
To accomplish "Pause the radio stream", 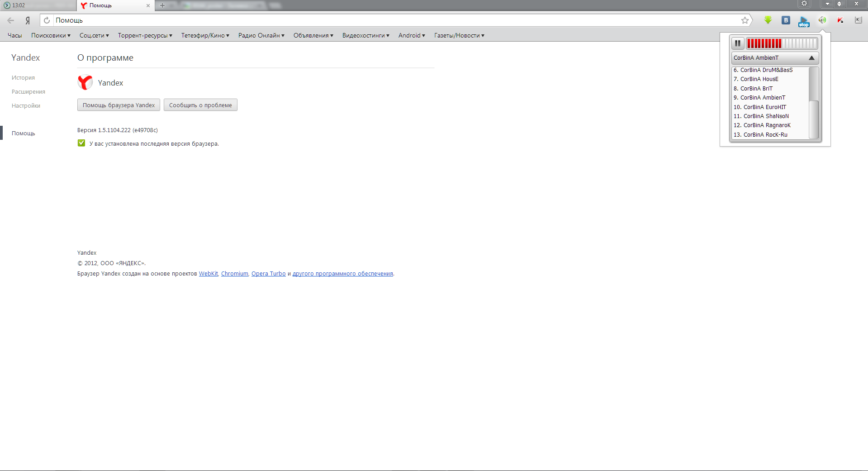I will pyautogui.click(x=738, y=43).
